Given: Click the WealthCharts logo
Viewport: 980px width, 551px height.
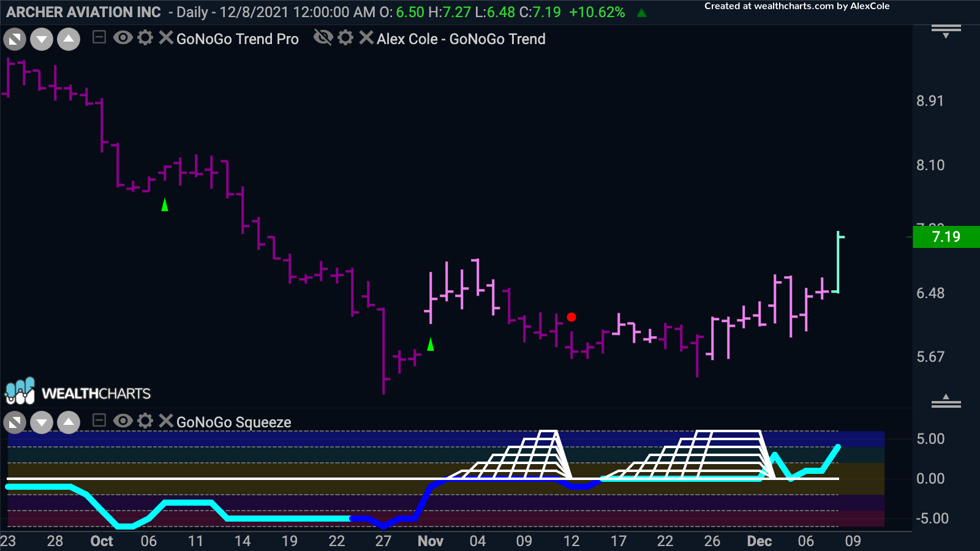Looking at the screenshot, I should (x=78, y=392).
